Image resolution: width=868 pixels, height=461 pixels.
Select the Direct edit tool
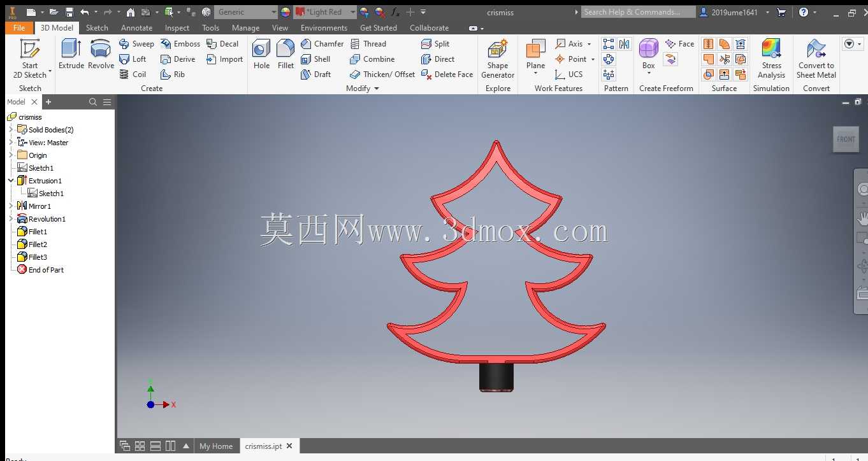pyautogui.click(x=438, y=59)
